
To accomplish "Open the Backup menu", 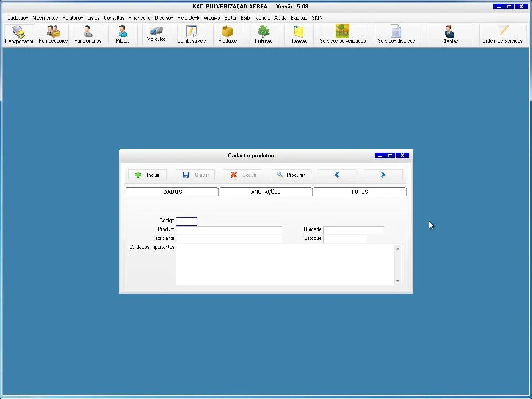I will pos(299,18).
